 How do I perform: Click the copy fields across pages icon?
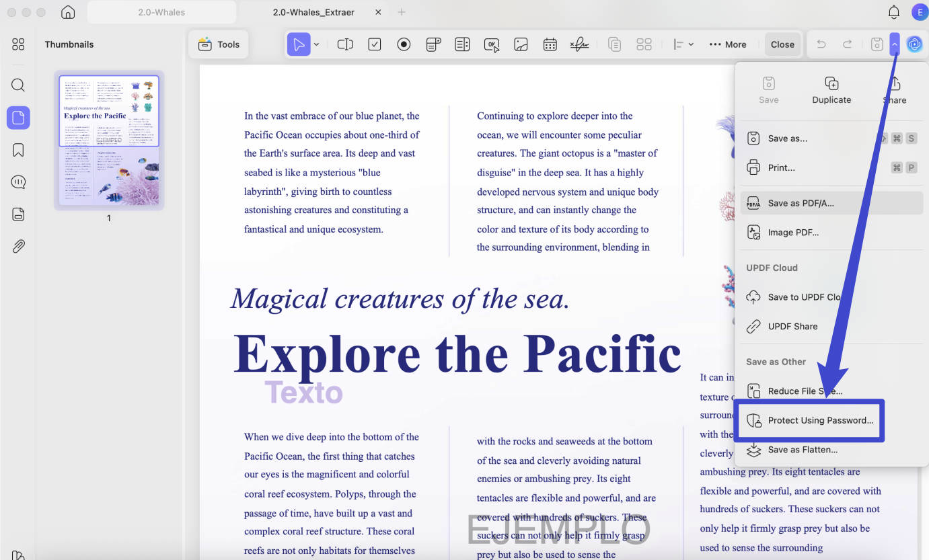pos(614,44)
